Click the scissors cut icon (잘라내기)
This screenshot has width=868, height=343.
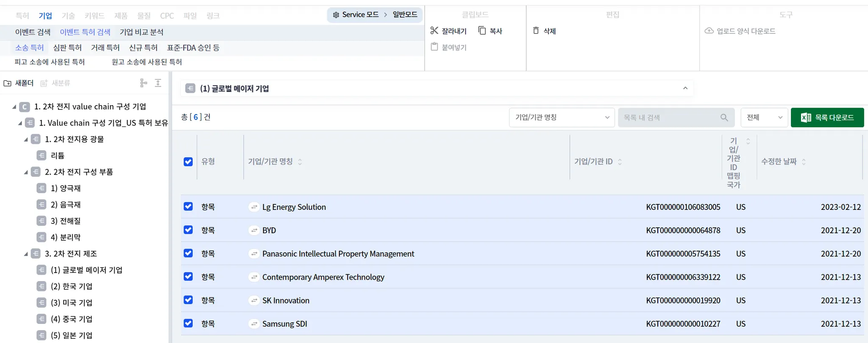(x=434, y=31)
